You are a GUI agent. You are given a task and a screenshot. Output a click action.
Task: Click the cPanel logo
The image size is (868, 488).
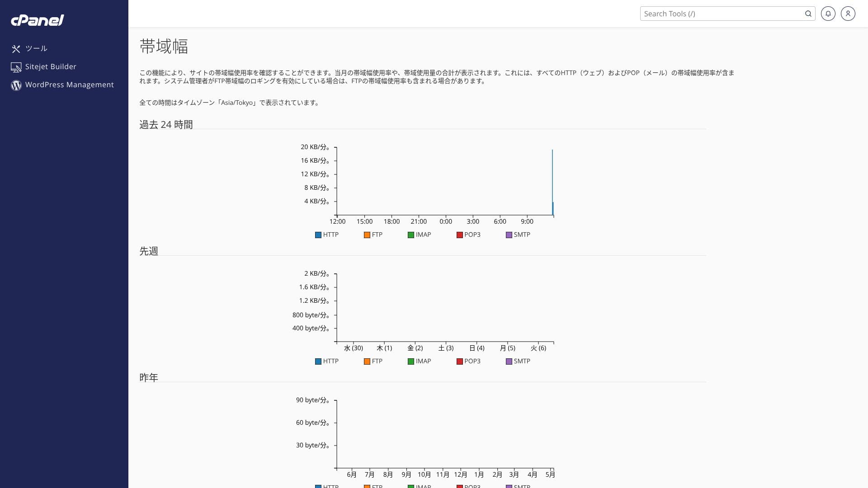tap(37, 20)
